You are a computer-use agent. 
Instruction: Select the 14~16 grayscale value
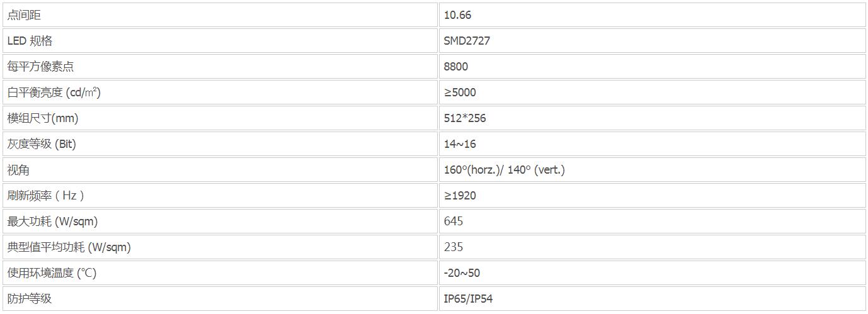tap(460, 144)
